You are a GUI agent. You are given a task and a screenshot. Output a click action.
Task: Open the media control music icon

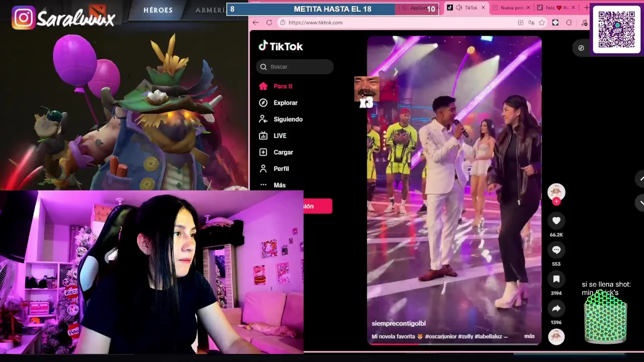(584, 23)
